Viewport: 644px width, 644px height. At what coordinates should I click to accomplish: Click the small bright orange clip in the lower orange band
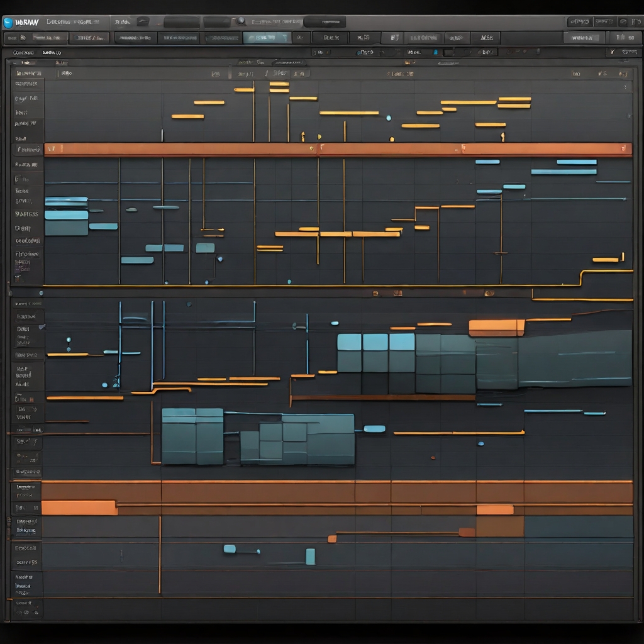tap(495, 509)
